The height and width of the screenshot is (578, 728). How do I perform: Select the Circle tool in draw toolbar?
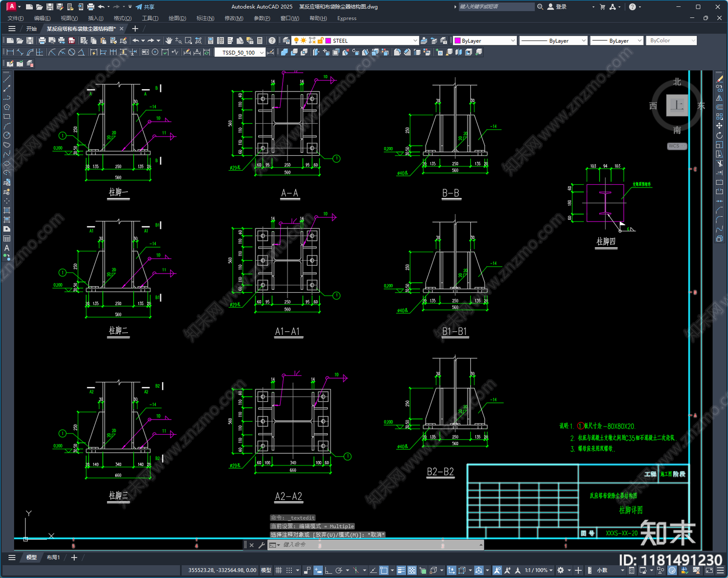point(7,135)
